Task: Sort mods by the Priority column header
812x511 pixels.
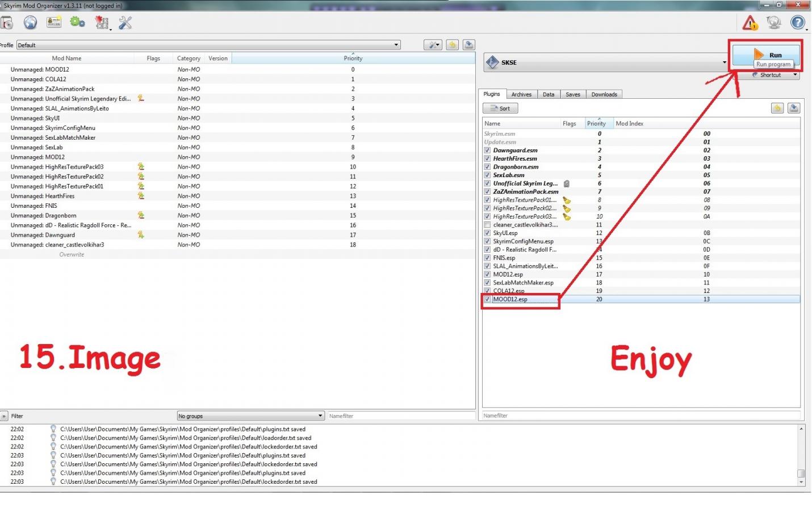Action: click(x=353, y=58)
